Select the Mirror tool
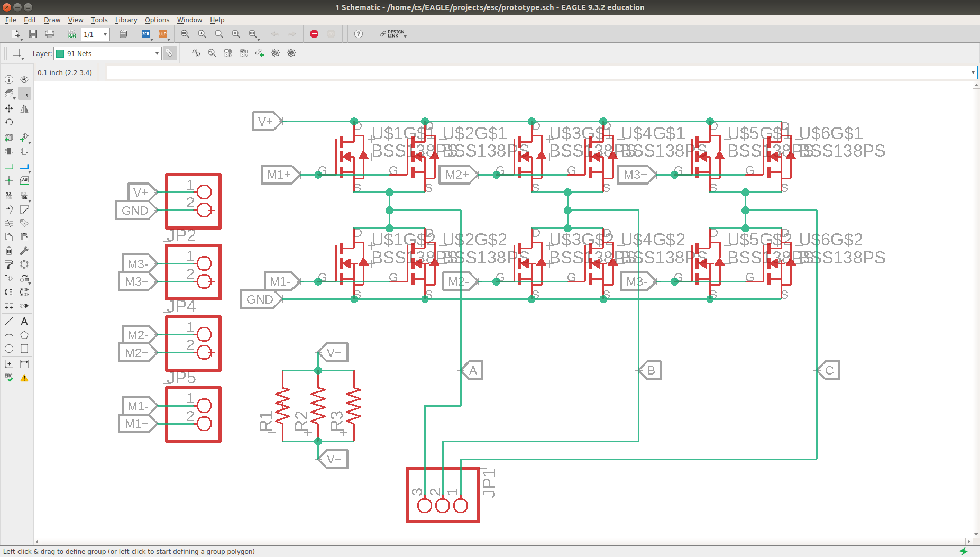 click(24, 108)
